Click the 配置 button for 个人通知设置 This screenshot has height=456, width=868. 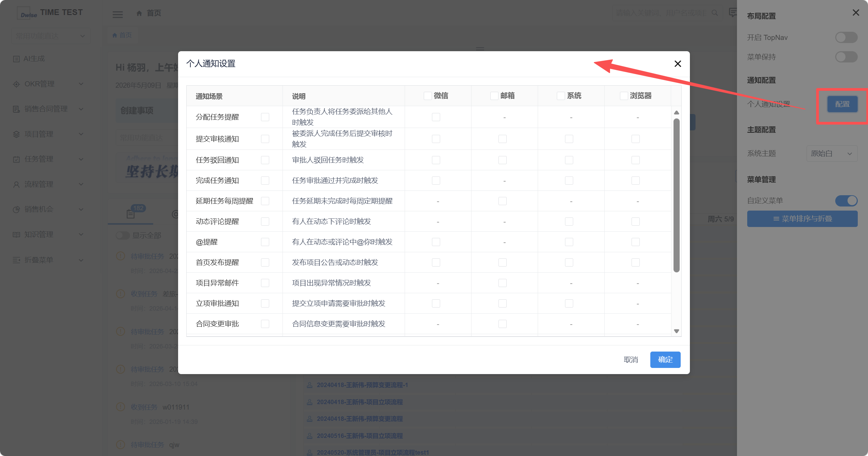coord(842,104)
